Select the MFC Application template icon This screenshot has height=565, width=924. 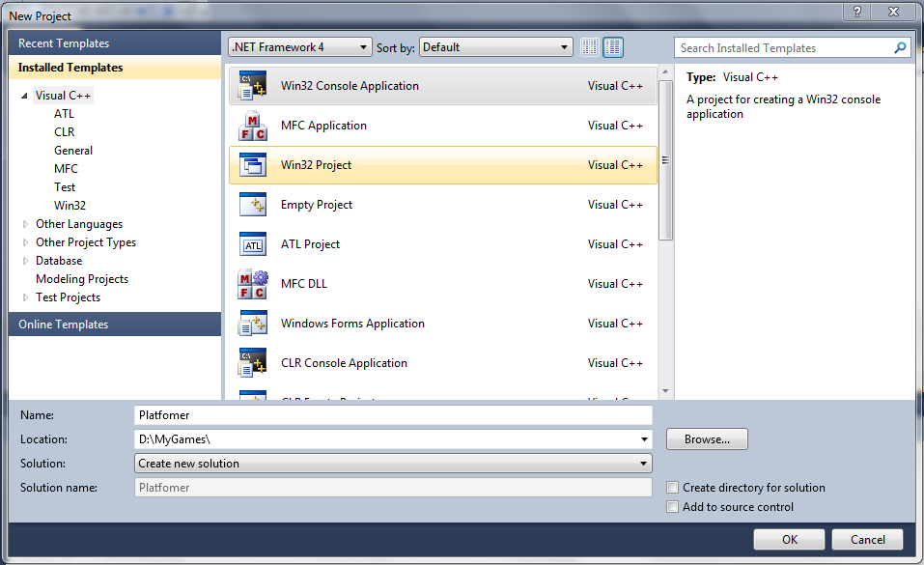pos(252,126)
